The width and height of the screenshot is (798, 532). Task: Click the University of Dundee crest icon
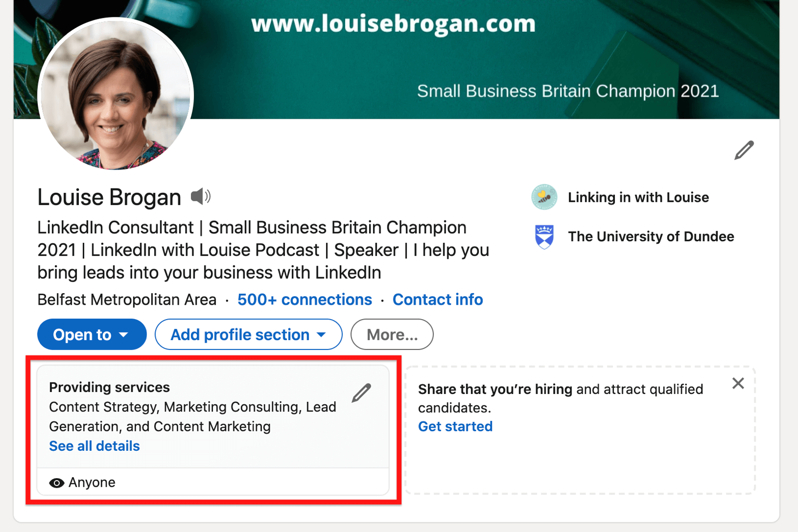(x=544, y=236)
